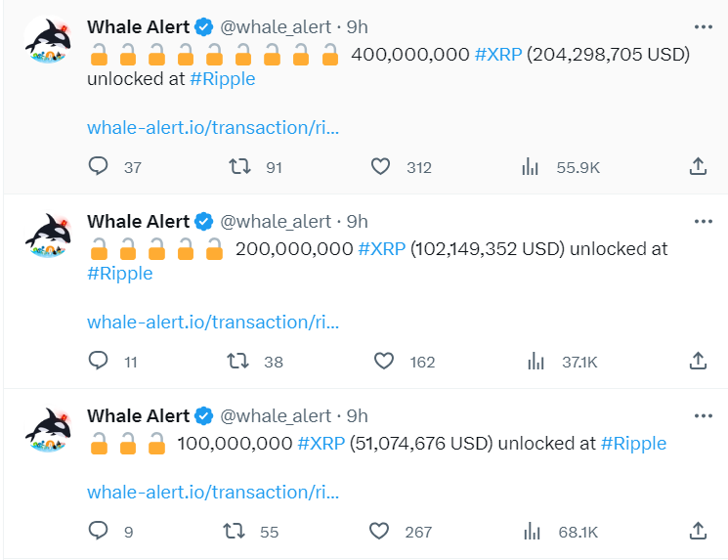Viewport: 728px width, 560px height.
Task: Open analytics for the 68.1K views tweet
Action: pyautogui.click(x=532, y=532)
